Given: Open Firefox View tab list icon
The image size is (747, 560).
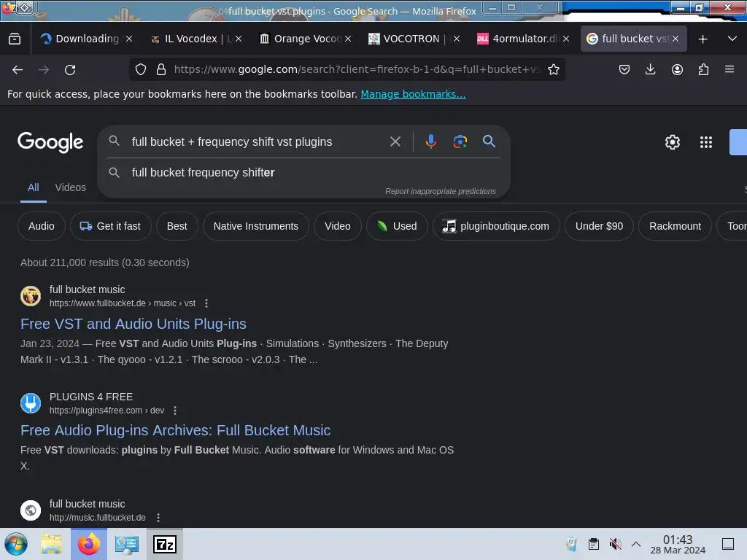Looking at the screenshot, I should [15, 39].
